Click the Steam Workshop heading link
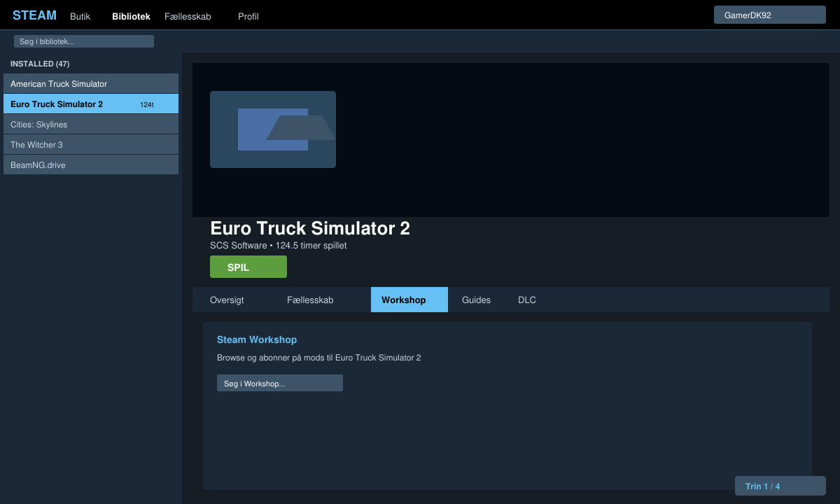 257,339
